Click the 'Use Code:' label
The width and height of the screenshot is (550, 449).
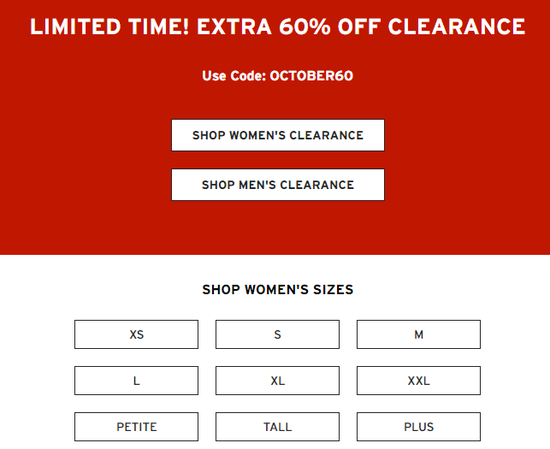coord(234,76)
